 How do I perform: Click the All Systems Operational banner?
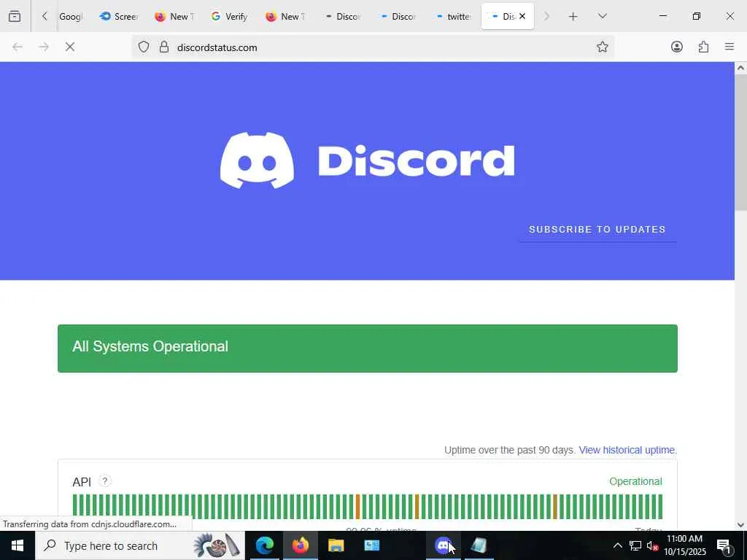click(x=368, y=348)
